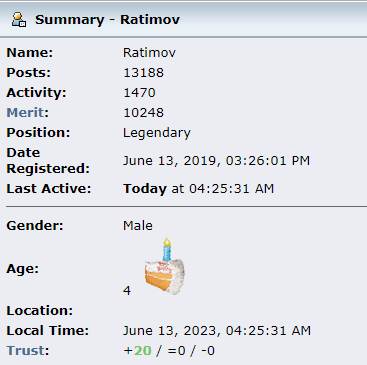This screenshot has width=367, height=365.
Task: Click the position value 'Legendary'
Action: [x=157, y=133]
